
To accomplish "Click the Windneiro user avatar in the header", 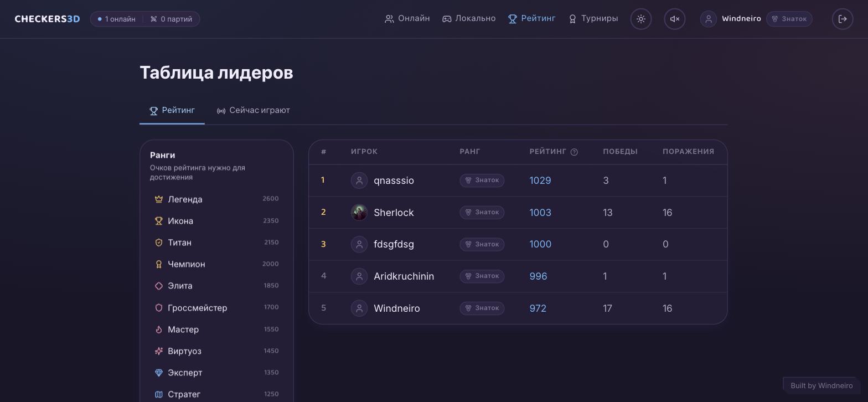I will tap(709, 19).
